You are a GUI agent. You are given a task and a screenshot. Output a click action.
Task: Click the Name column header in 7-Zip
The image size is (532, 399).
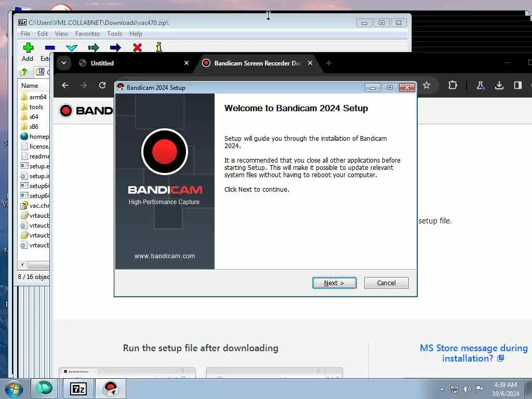pos(34,86)
